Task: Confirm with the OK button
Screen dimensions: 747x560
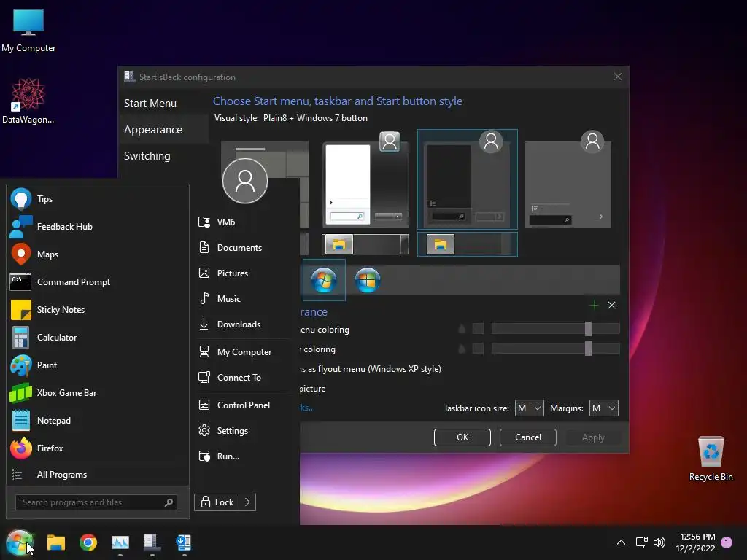Action: pos(462,437)
